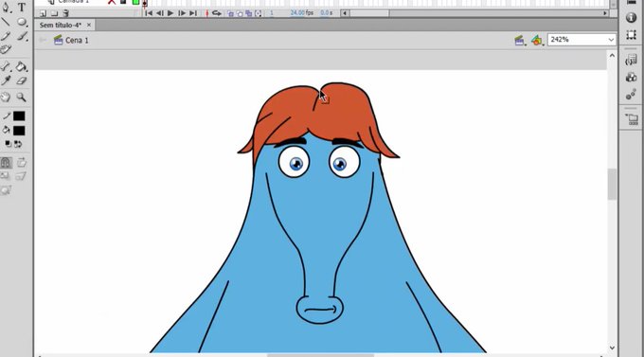Click the Cena 1 scene label
This screenshot has height=357, width=644.
pos(77,41)
